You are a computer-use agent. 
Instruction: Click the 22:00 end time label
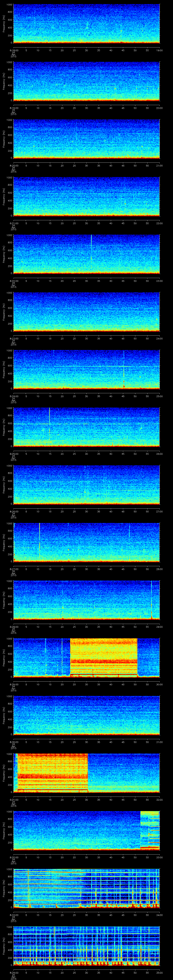coord(159,223)
